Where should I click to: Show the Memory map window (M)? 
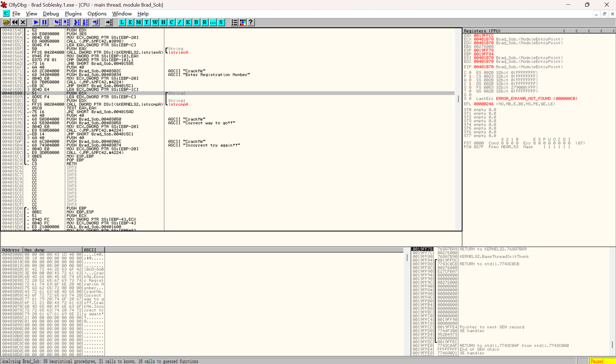tap(138, 22)
